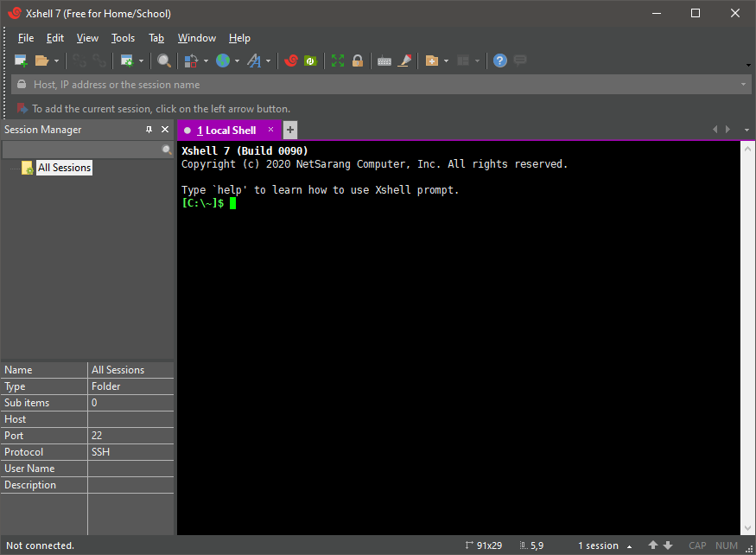Add a new tab with plus button

(289, 130)
